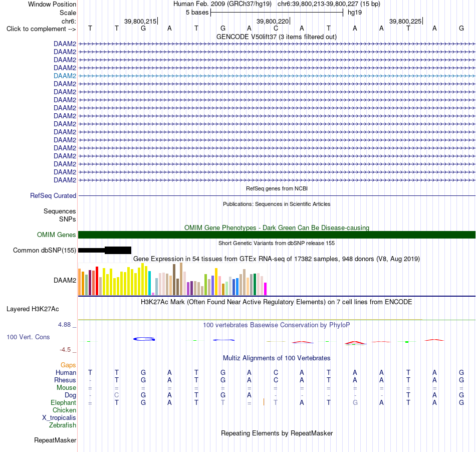The image size is (476, 452).
Task: Open '100 vertebrates Basewise Conservation by PhyloP' title
Action: point(277,325)
